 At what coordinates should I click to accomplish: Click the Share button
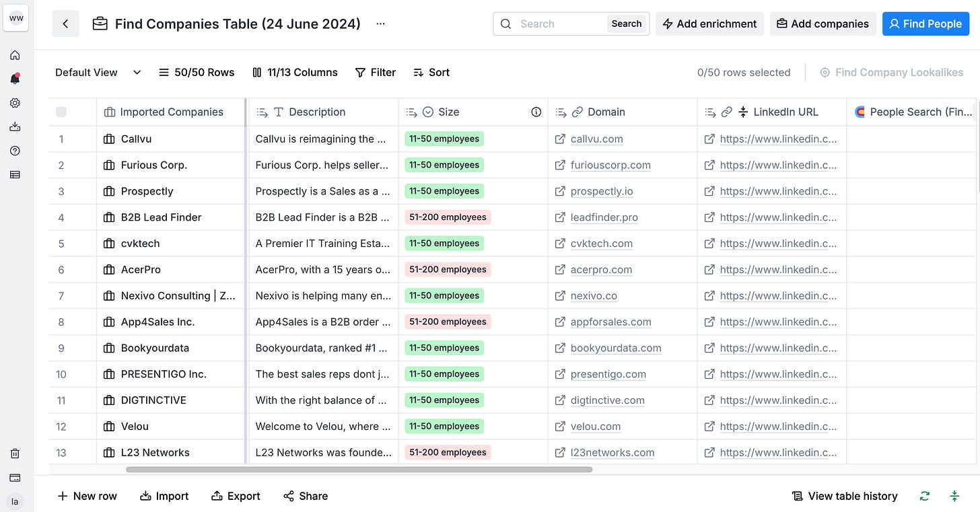point(306,496)
